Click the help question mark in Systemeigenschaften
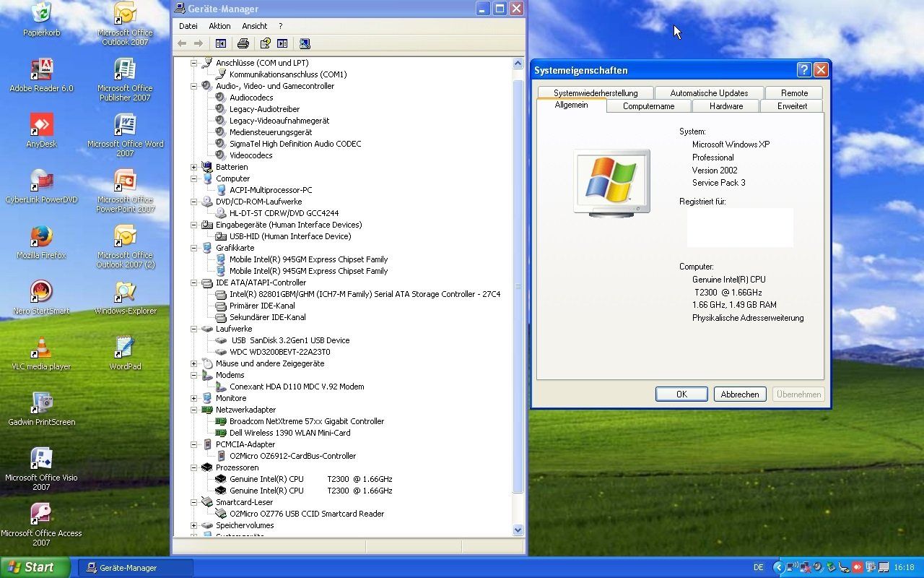This screenshot has height=578, width=924. 804,70
